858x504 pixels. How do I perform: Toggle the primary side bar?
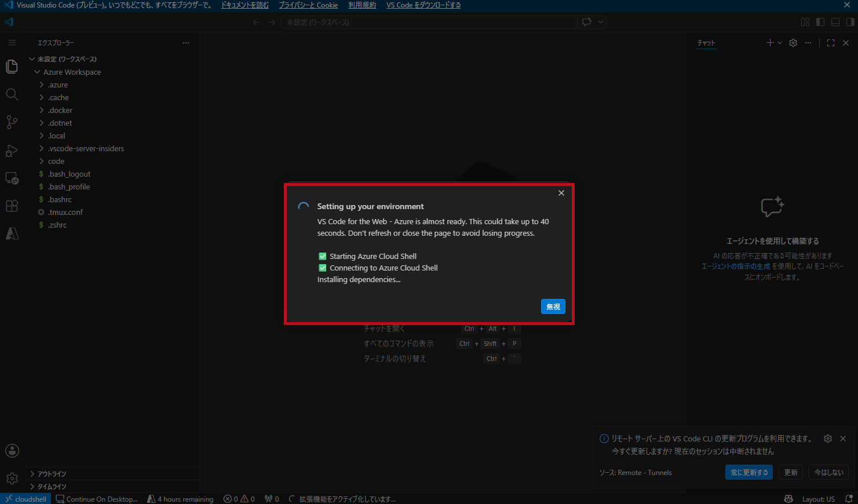coord(820,22)
